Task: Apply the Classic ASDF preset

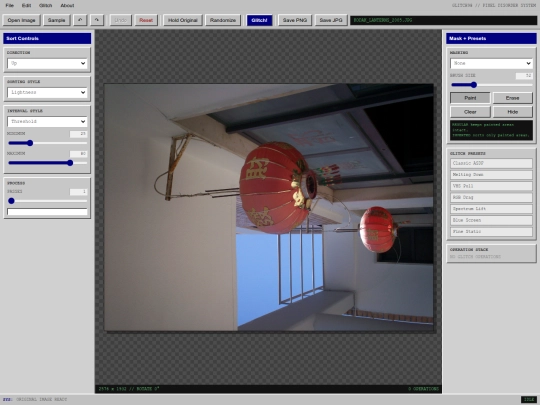Action: [491, 163]
